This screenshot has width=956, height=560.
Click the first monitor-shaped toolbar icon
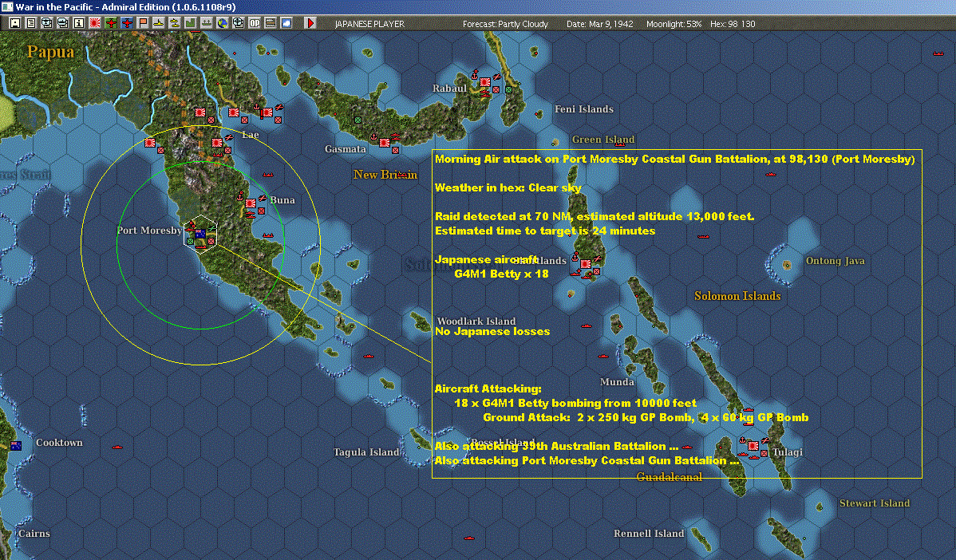(46, 23)
